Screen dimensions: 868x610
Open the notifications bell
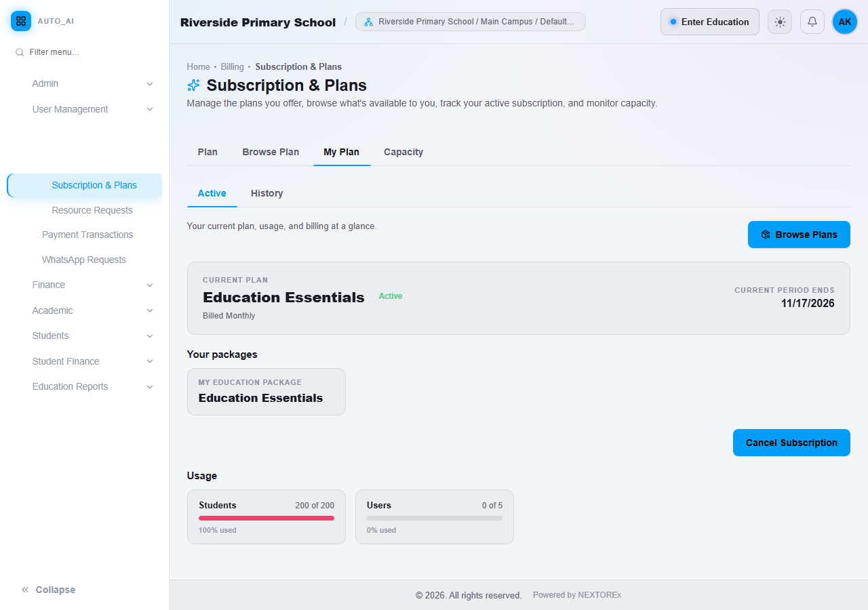click(812, 22)
